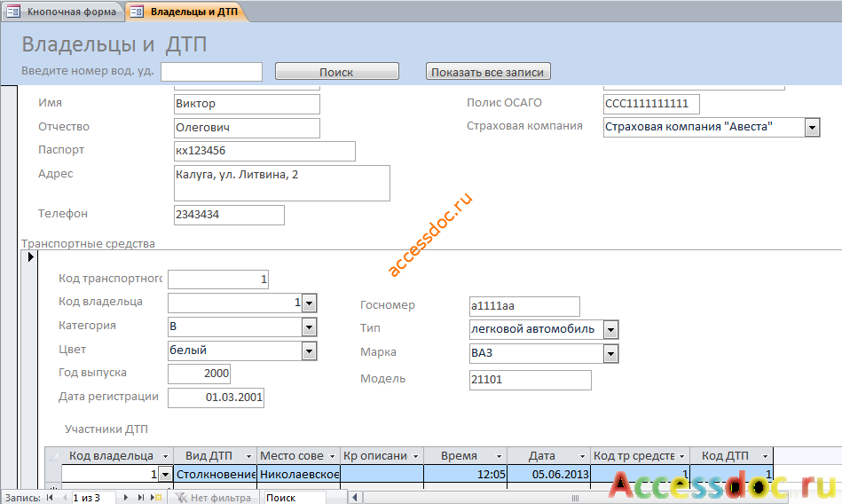
Task: Click 'Код транспортного' field with value 1
Action: click(x=218, y=280)
